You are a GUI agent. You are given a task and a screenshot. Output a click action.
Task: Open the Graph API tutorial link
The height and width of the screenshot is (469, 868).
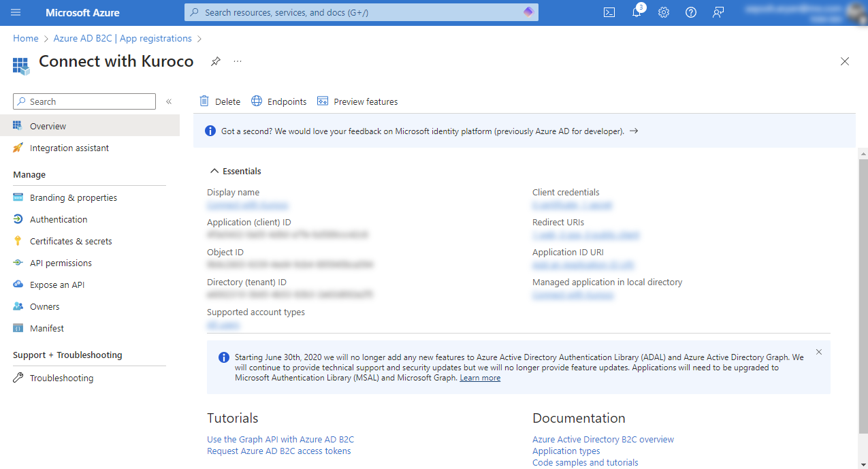280,439
